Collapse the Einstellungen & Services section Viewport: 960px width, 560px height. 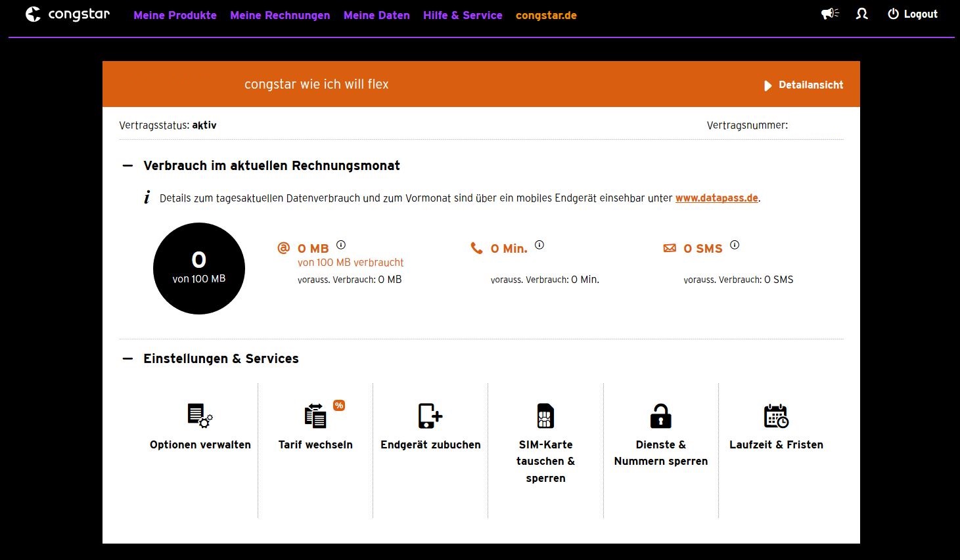point(127,359)
